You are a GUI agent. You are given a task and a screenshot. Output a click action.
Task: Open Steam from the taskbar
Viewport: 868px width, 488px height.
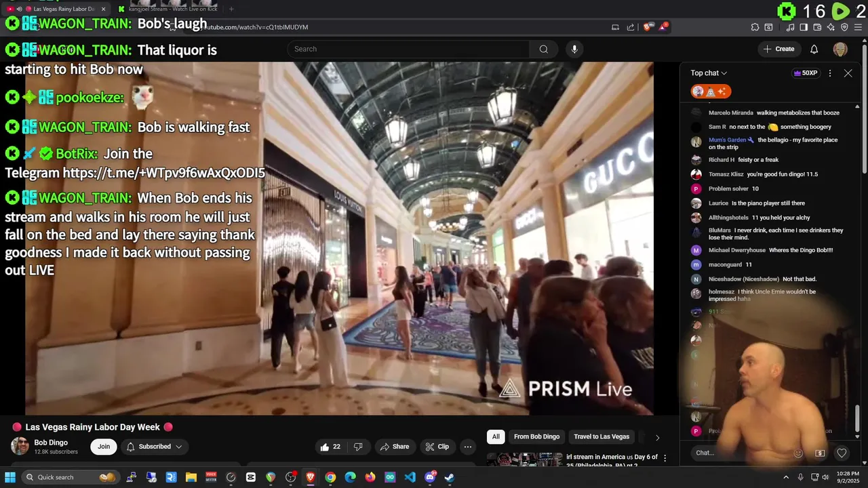[x=450, y=477]
